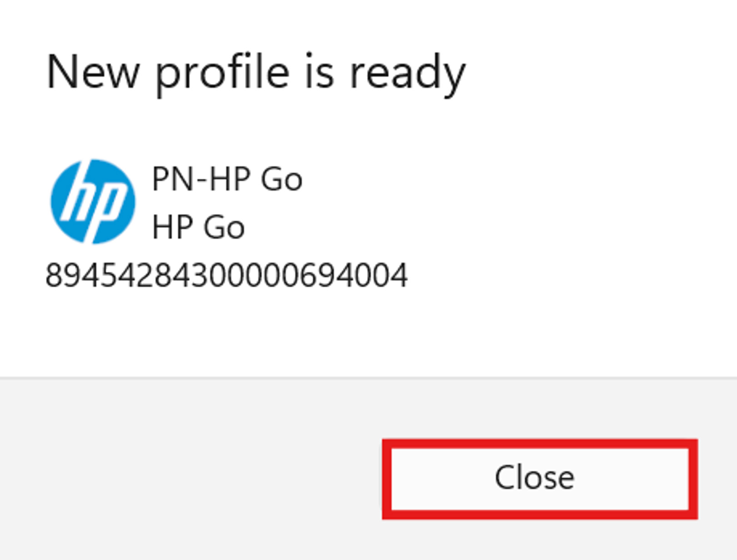Click the red-outlined Close button
The image size is (737, 560).
[x=539, y=479]
